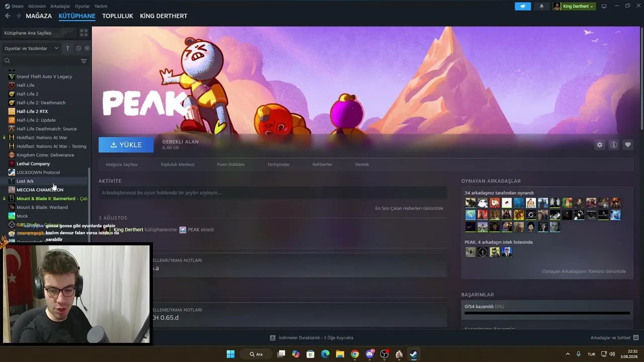The height and width of the screenshot is (362, 644).
Task: Open Tartışmalar link
Action: tap(278, 164)
